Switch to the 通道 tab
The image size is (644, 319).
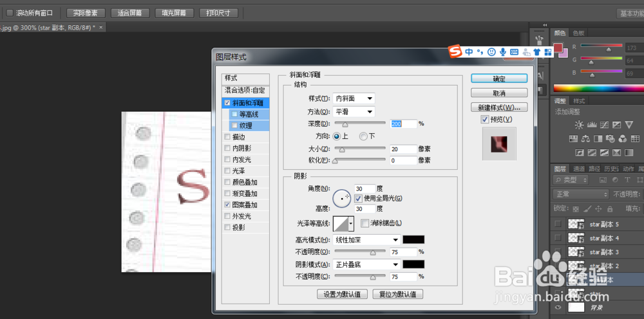click(579, 169)
